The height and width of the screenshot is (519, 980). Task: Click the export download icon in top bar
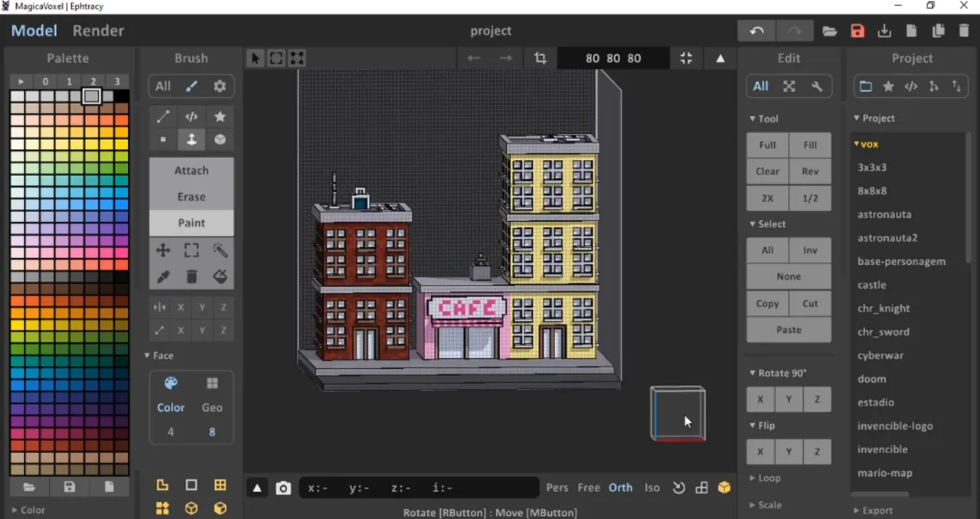(884, 31)
